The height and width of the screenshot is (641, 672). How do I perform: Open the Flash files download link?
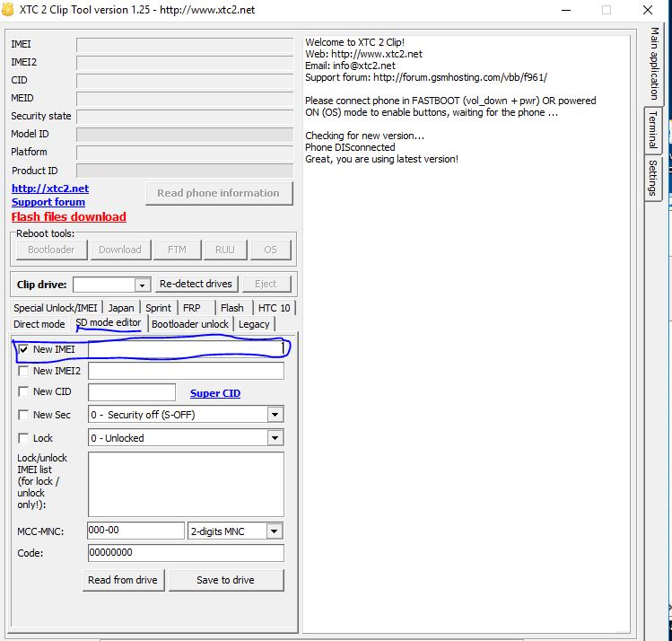tap(68, 217)
